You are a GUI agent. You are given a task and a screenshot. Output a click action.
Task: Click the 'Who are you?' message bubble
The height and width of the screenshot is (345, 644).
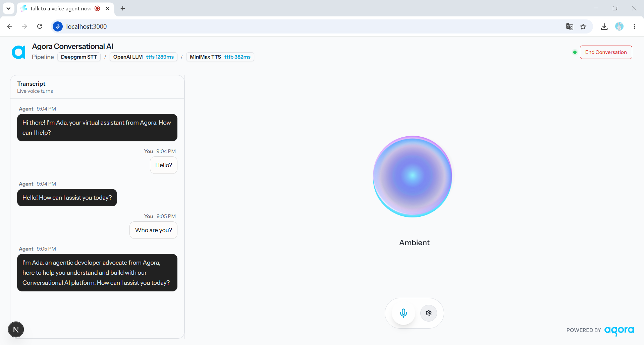pos(154,230)
